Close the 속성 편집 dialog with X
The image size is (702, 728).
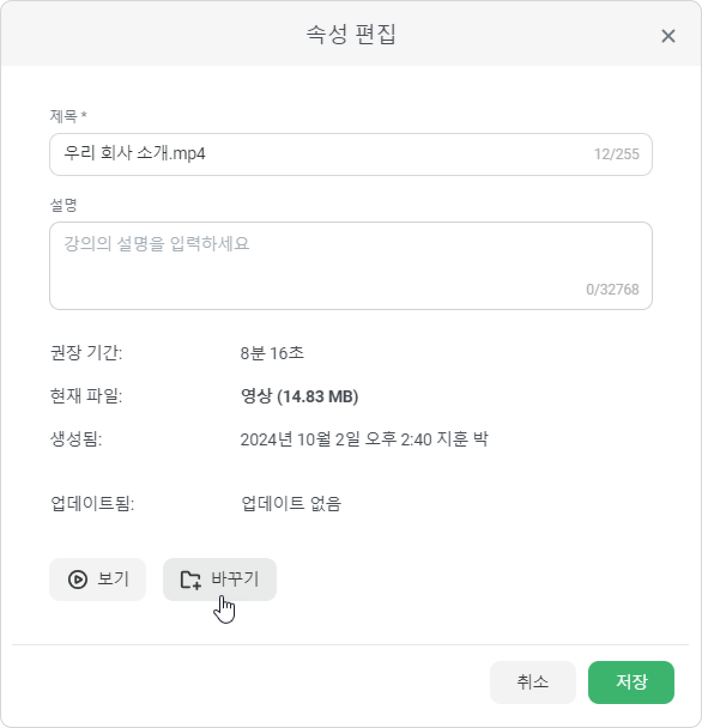(668, 36)
